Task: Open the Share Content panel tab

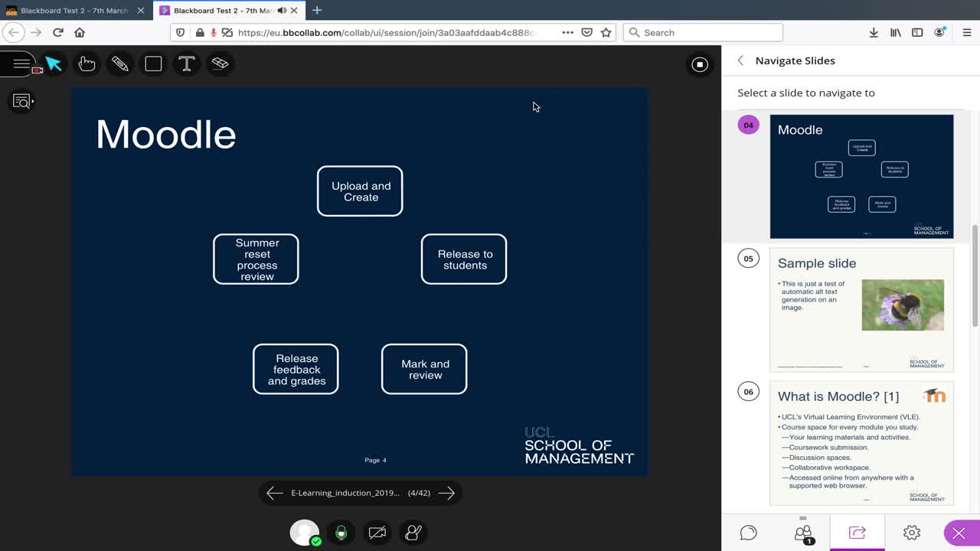Action: (x=857, y=533)
